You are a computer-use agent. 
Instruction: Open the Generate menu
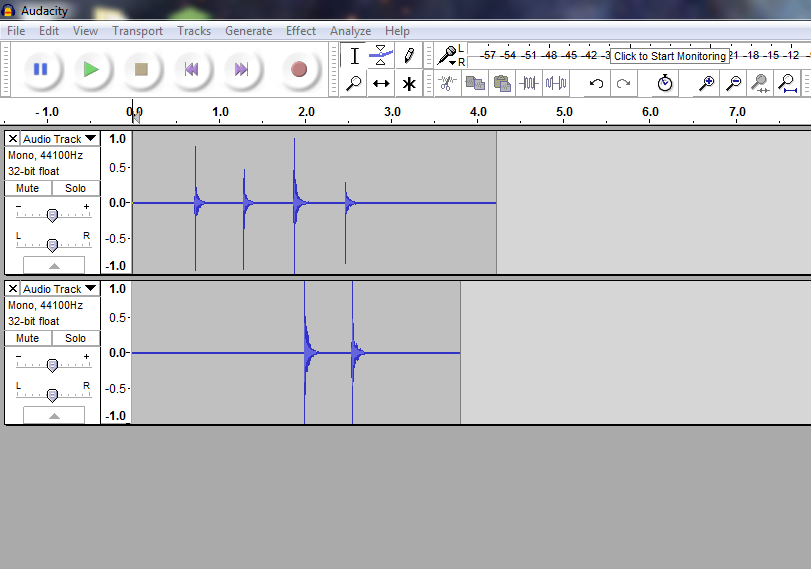coord(248,31)
